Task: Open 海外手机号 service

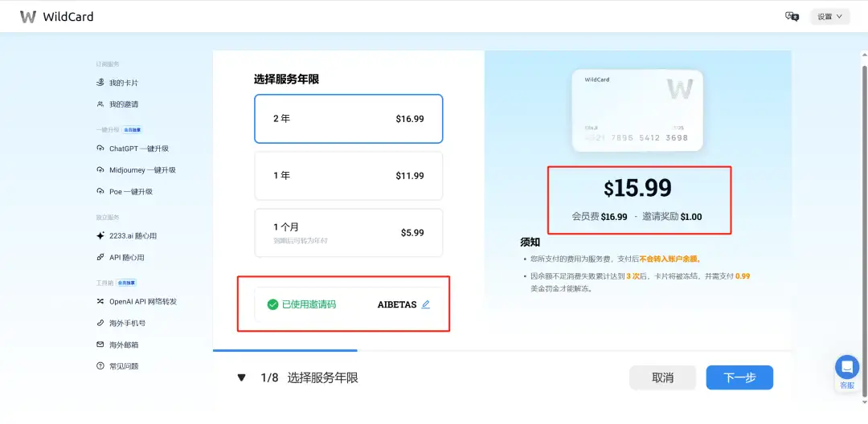Action: 127,323
